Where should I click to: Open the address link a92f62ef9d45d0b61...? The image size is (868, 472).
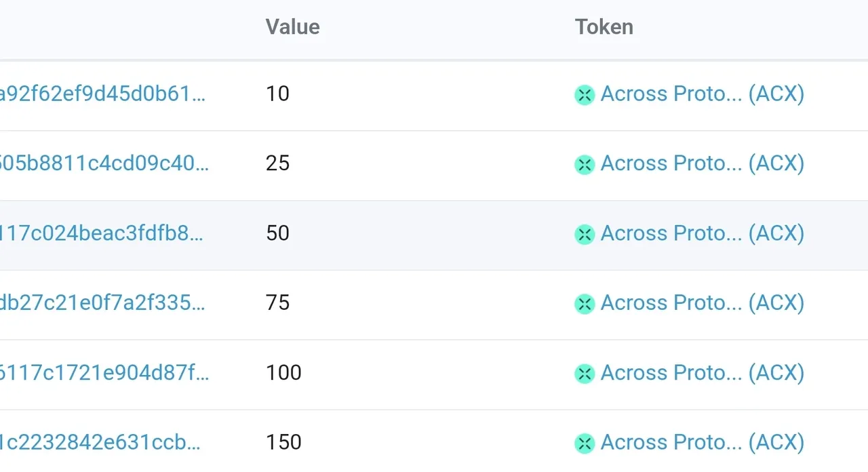pos(102,94)
